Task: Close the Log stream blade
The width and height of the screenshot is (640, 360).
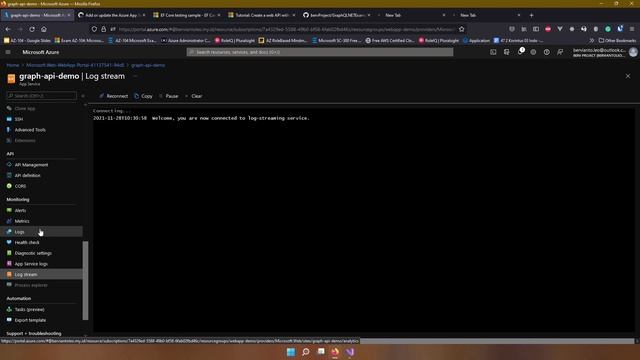Action: pyautogui.click(x=628, y=76)
